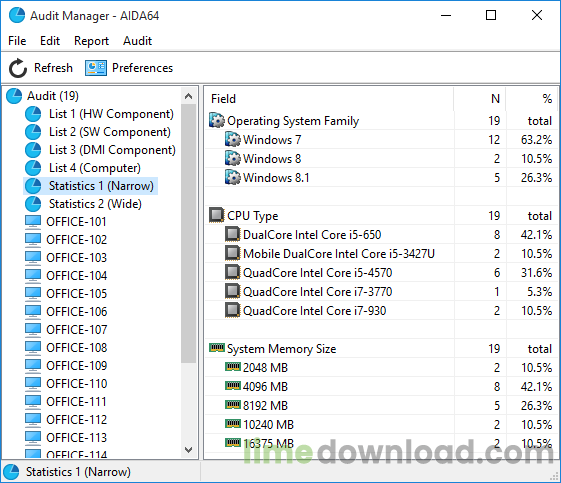This screenshot has width=561, height=483.
Task: Click the 31.6% value for Core i5-4570
Action: [x=536, y=273]
